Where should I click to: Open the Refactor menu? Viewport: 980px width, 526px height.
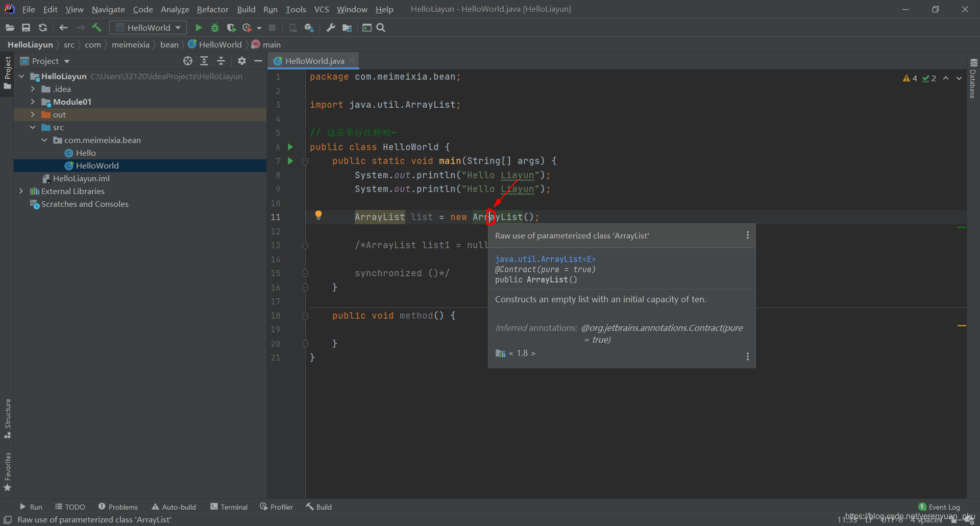click(212, 9)
